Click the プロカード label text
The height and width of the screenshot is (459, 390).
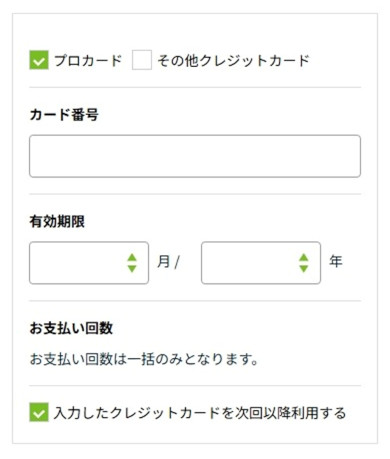point(88,61)
